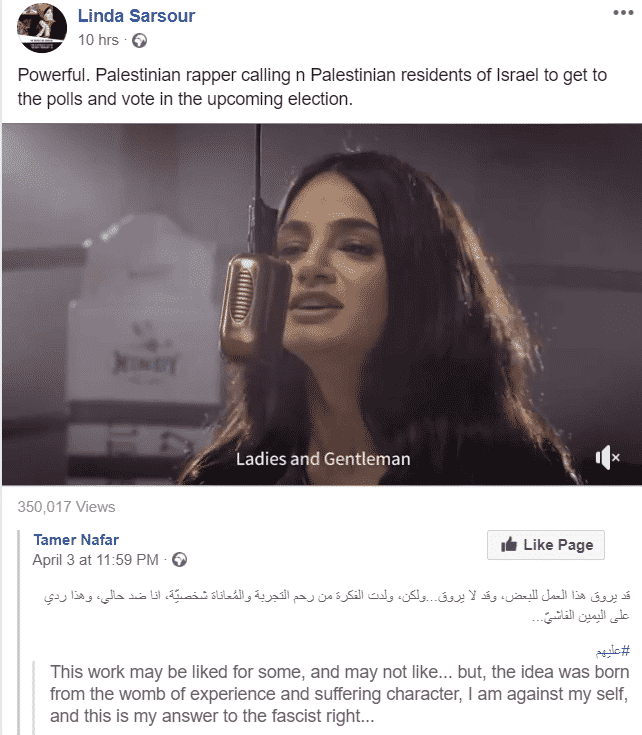642x735 pixels.
Task: Click Linda Sarsour's profile picture
Action: [42, 28]
